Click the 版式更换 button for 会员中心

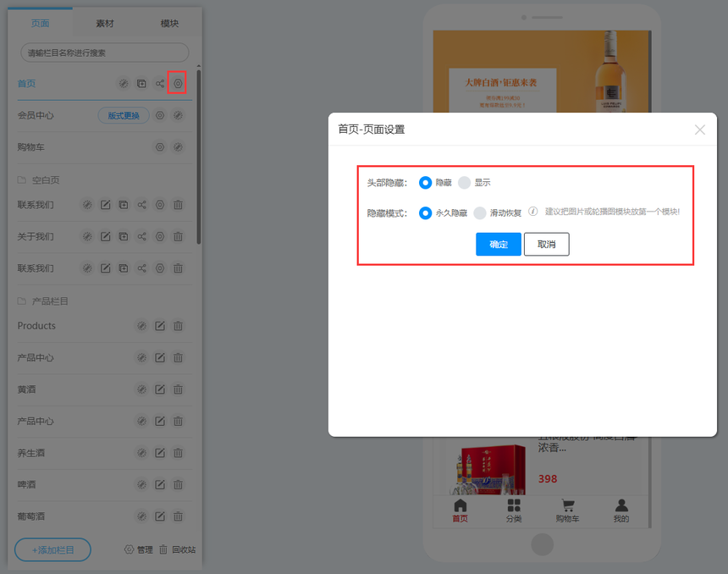124,115
